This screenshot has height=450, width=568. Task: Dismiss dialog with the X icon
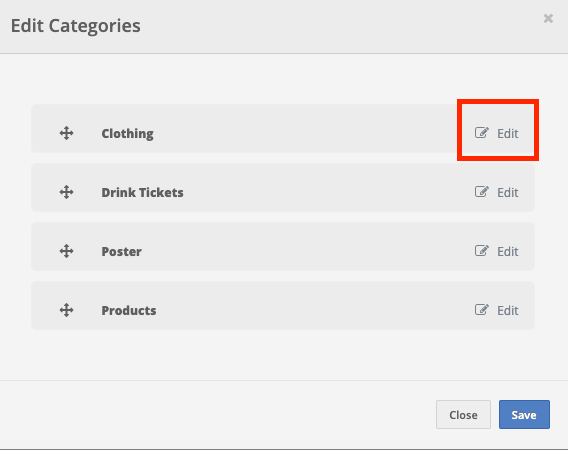pyautogui.click(x=548, y=18)
